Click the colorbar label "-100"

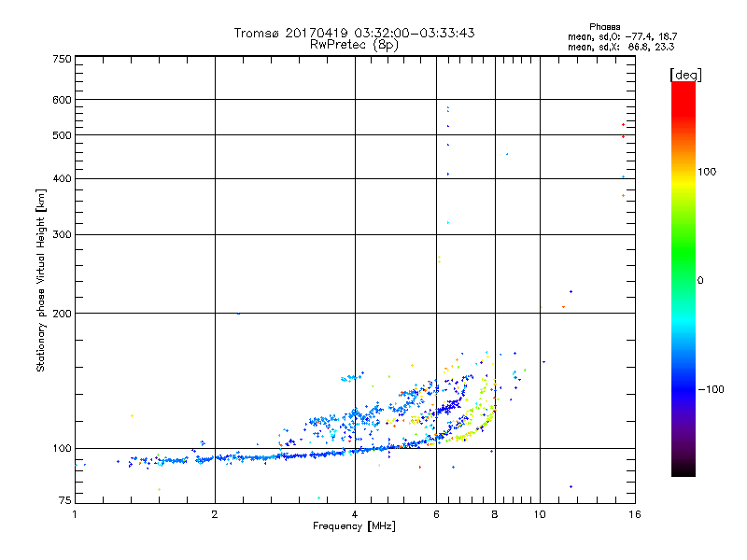(712, 389)
